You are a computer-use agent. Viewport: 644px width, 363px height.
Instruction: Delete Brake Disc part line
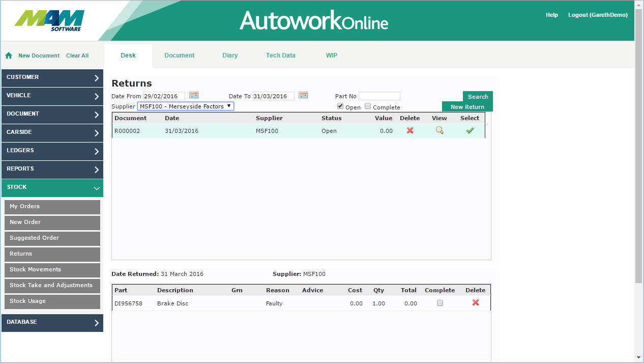476,302
